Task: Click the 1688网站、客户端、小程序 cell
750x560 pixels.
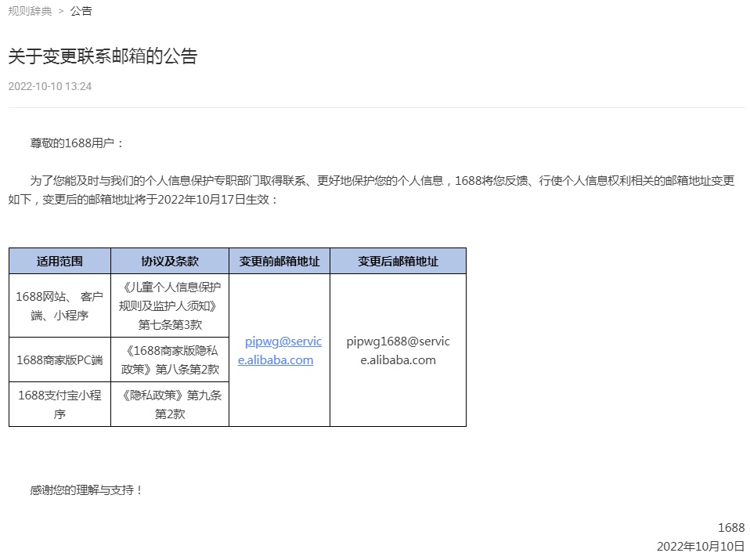Action: click(x=59, y=305)
